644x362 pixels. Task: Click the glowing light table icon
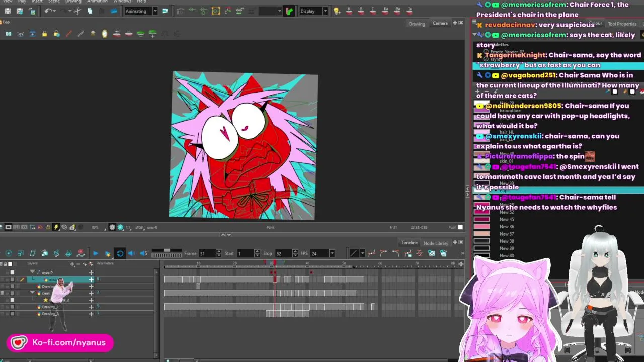pyautogui.click(x=105, y=34)
